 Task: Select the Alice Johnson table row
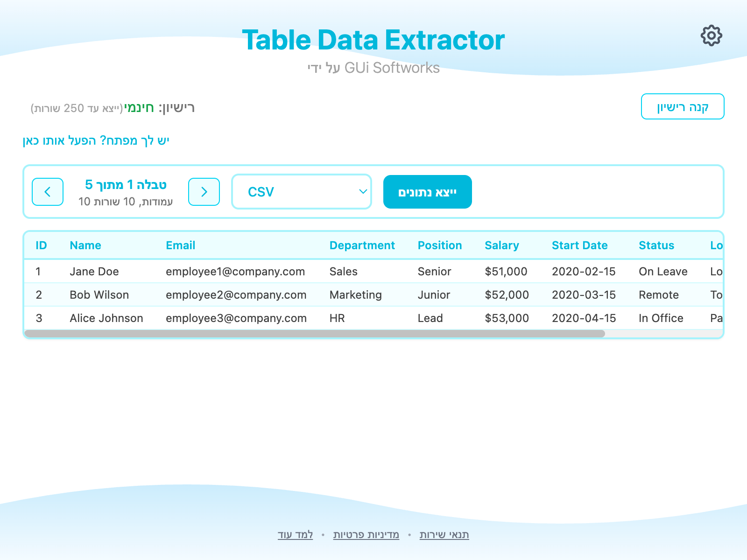pos(106,318)
